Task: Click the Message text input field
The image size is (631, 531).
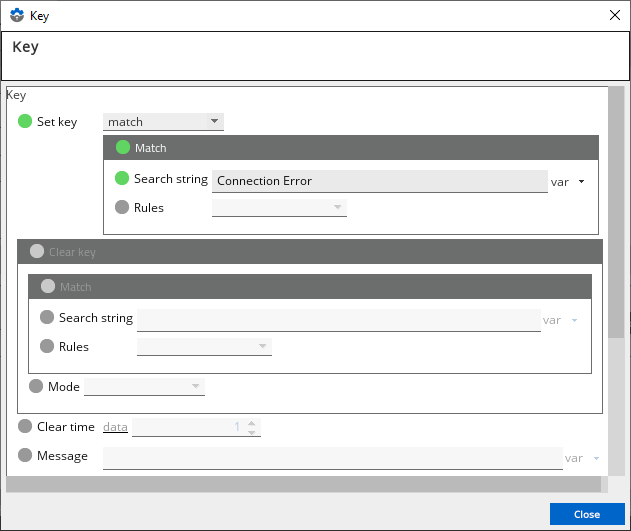Action: tap(332, 457)
